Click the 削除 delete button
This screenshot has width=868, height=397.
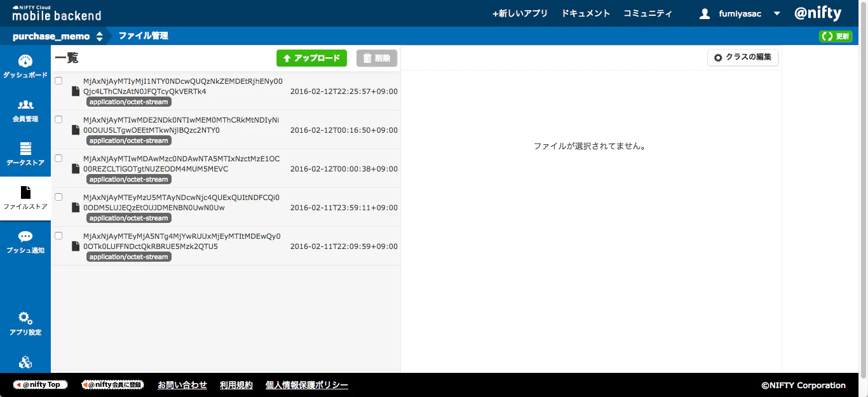point(377,58)
